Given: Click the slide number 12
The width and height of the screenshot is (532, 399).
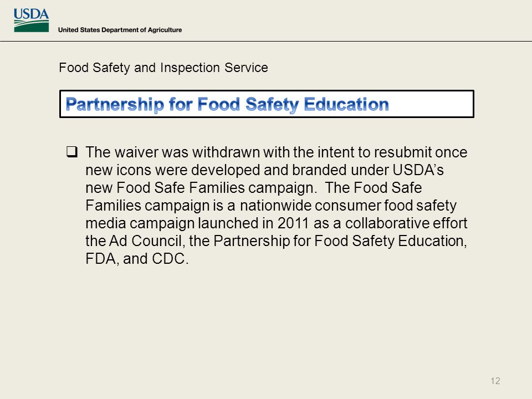Looking at the screenshot, I should [x=495, y=381].
